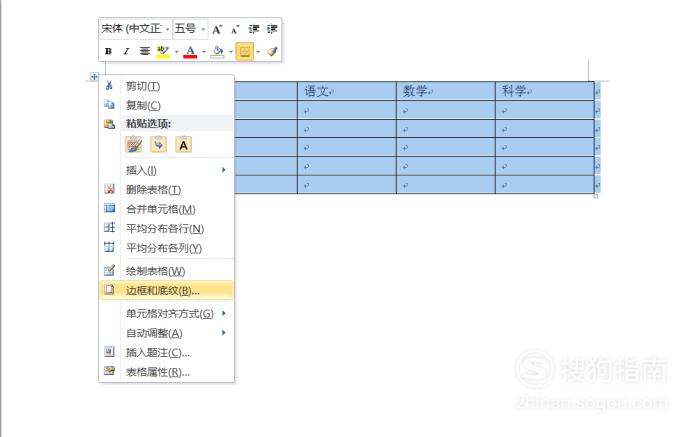Apply shading fill with the paint bucket
The width and height of the screenshot is (692, 437).
217,51
